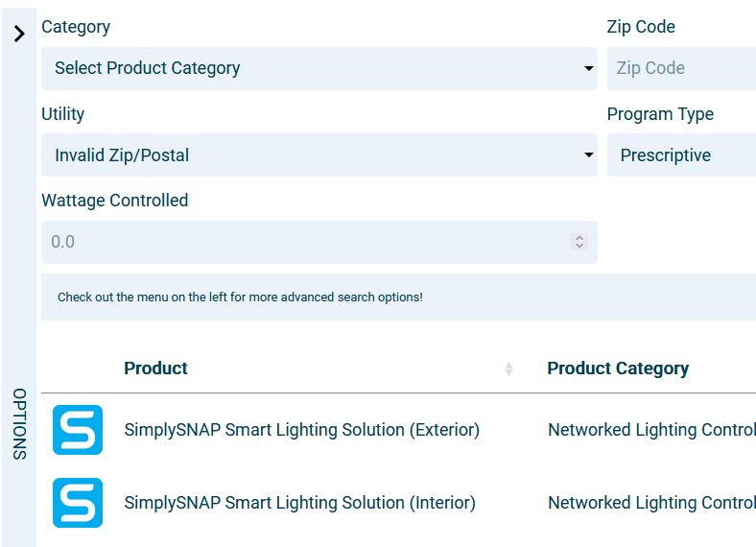
Task: Click the SimplySNAP Exterior product logo
Action: pyautogui.click(x=78, y=430)
